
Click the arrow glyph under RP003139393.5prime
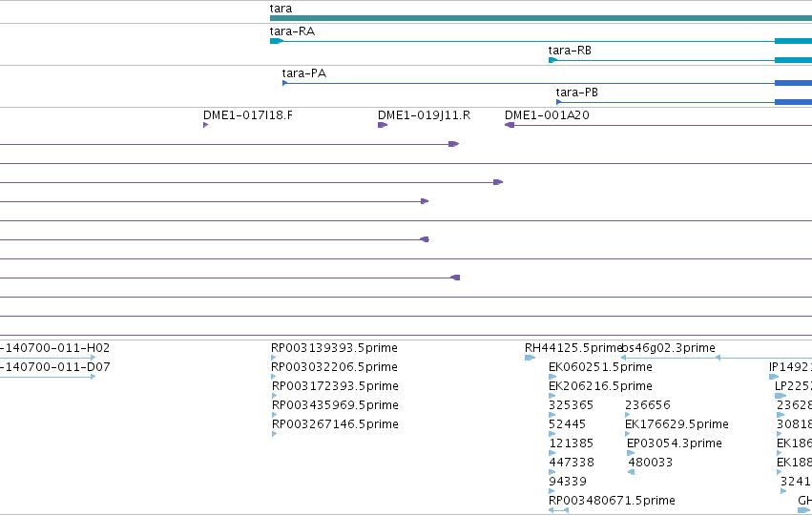[x=274, y=358]
